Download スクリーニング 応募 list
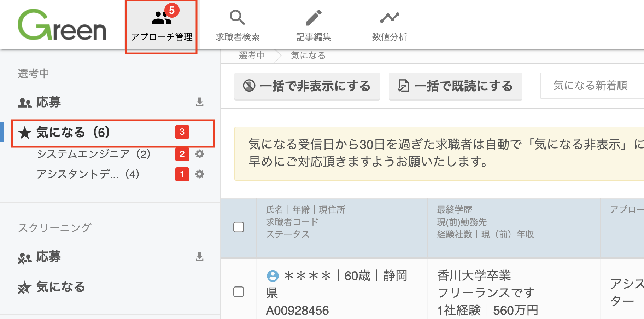Viewport: 644px width, 319px height. point(200,257)
